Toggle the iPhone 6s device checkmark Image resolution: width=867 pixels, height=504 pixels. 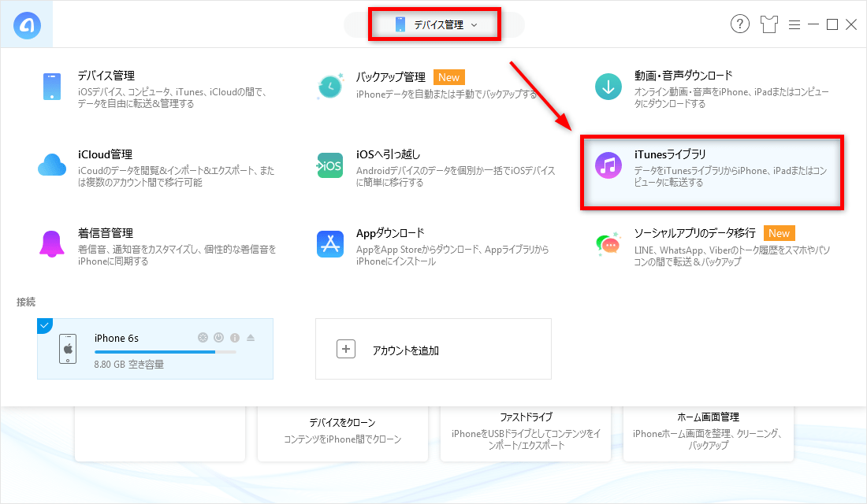[43, 324]
